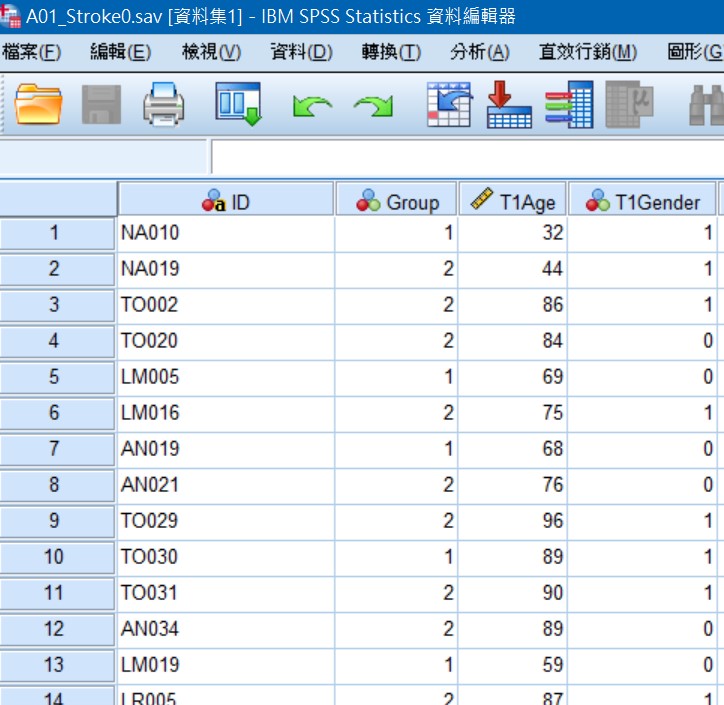Open the 資料(D) menu
This screenshot has width=724, height=705.
301,52
